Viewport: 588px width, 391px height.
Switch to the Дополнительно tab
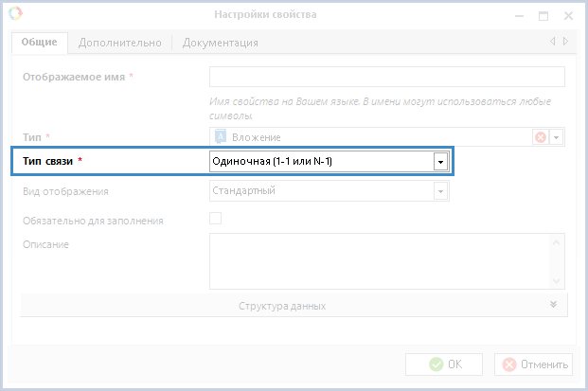pyautogui.click(x=120, y=43)
